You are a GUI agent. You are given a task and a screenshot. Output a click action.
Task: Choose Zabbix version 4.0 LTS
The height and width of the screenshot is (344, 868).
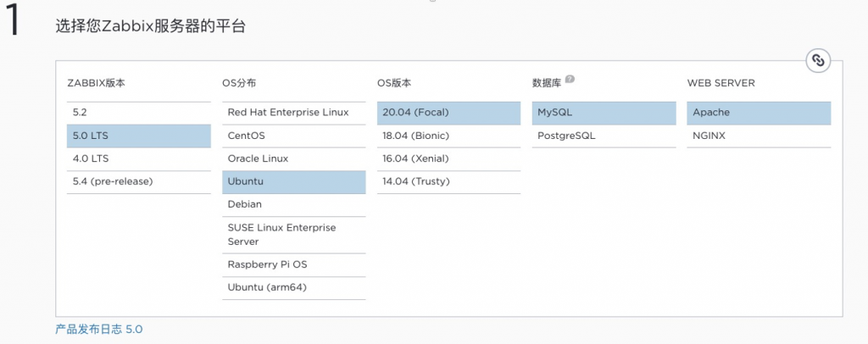[139, 159]
